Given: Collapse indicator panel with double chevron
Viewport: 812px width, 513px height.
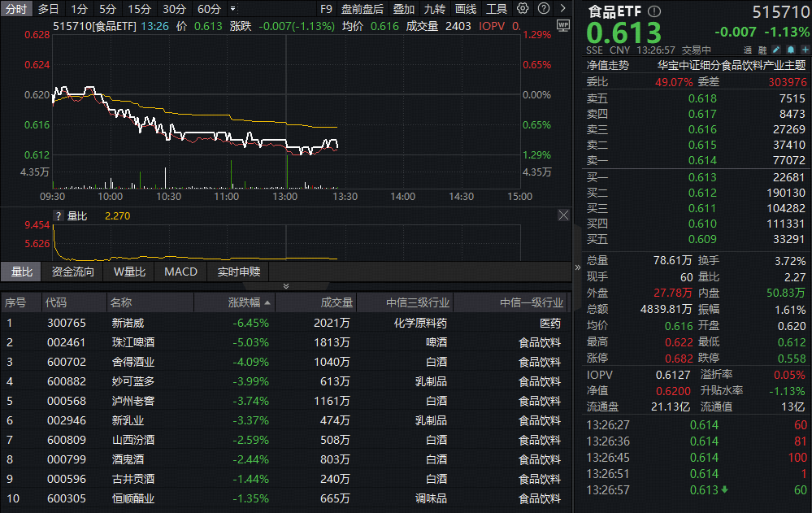Looking at the screenshot, I should pyautogui.click(x=285, y=285).
